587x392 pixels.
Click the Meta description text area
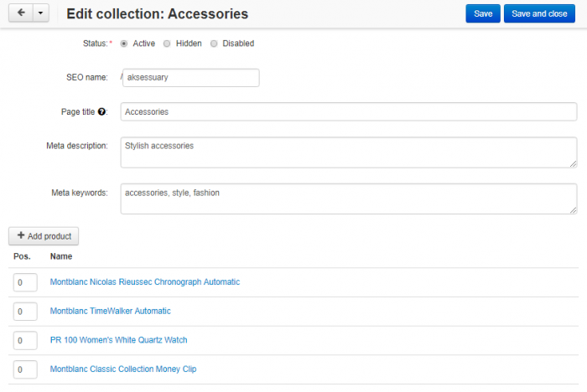coord(349,152)
